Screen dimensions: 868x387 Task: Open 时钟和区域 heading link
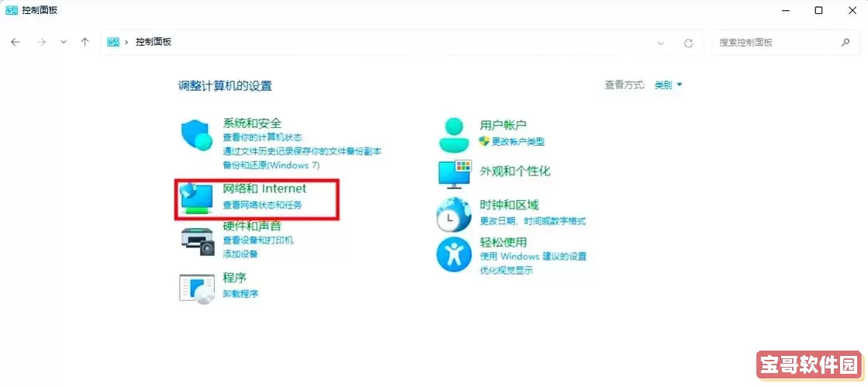pos(510,206)
